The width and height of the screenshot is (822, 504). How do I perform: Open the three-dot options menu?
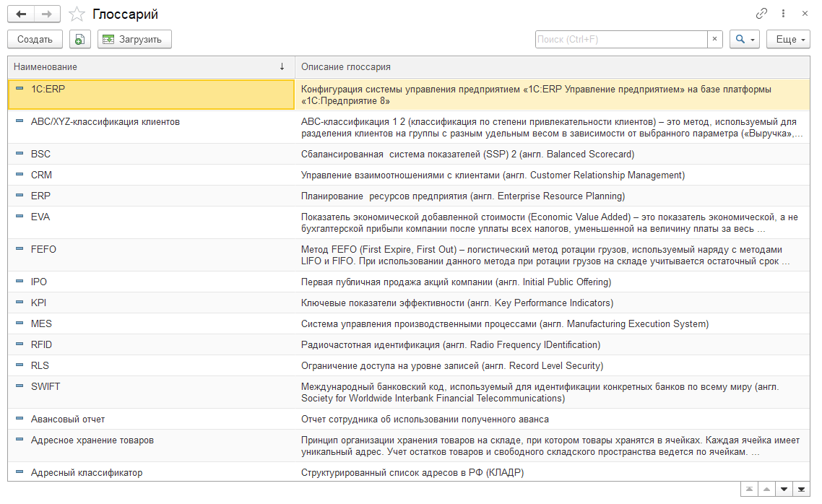(783, 14)
